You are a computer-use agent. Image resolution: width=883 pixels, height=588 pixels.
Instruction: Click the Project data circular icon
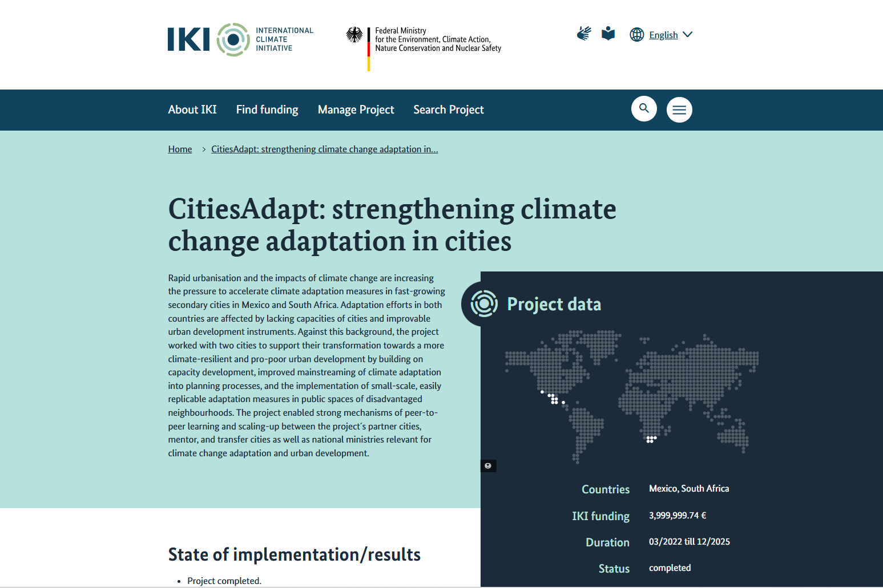(x=484, y=303)
